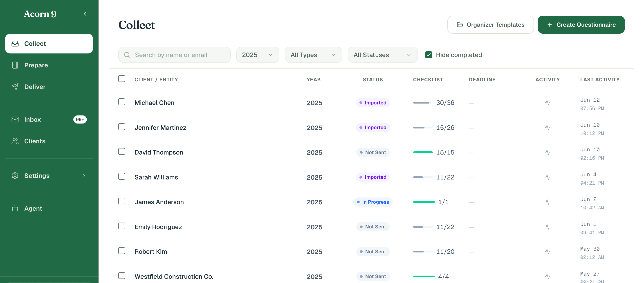Viewport: 644px width, 283px height.
Task: Click the Checklist column header
Action: coord(428,80)
